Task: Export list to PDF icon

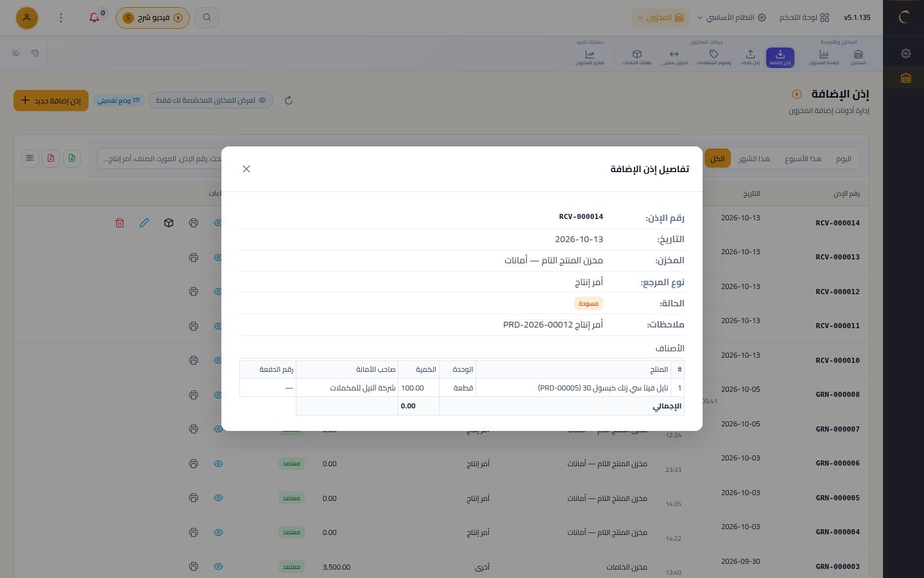Action: click(51, 158)
